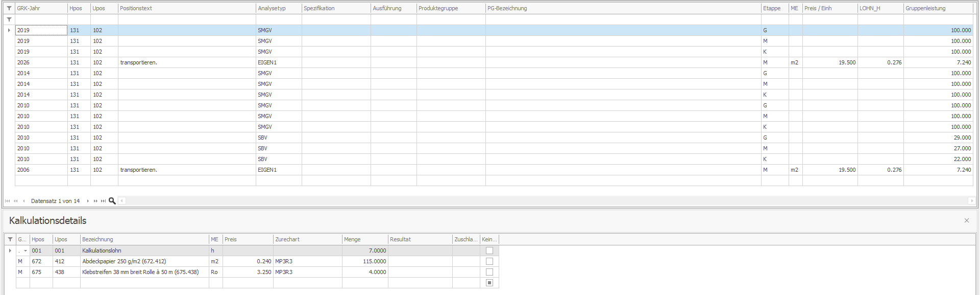Click the Zurechart column header
Image resolution: width=980 pixels, height=295 pixels.
[308, 239]
